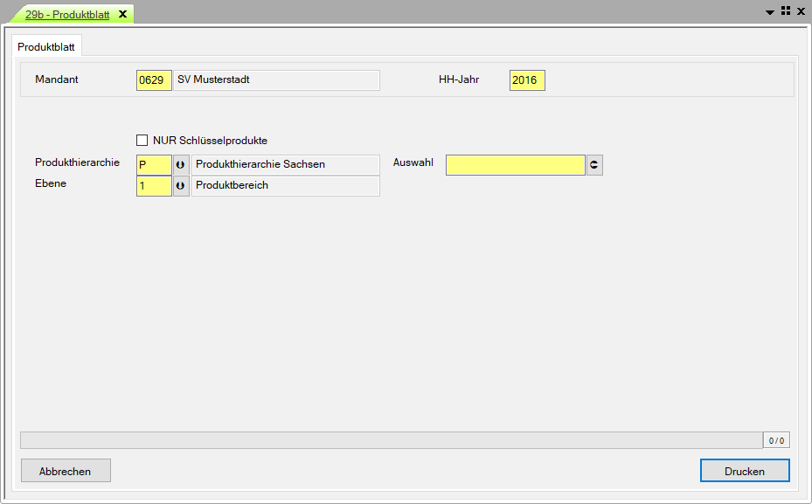Focus the Mandant number field
812x504 pixels.
pyautogui.click(x=154, y=80)
